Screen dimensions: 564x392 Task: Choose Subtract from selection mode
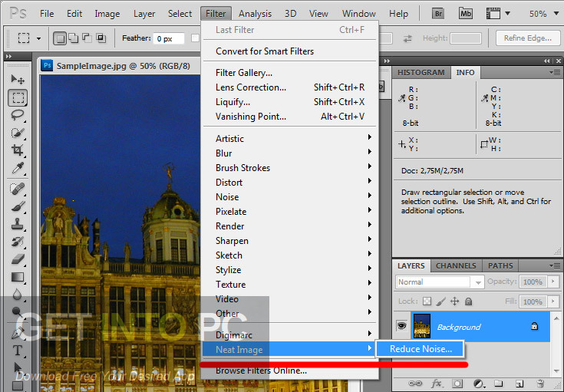(x=87, y=38)
